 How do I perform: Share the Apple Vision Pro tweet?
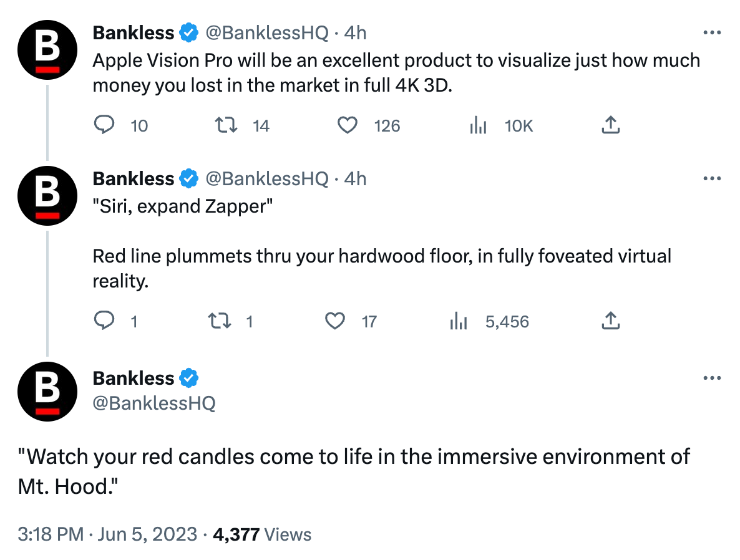coord(610,126)
